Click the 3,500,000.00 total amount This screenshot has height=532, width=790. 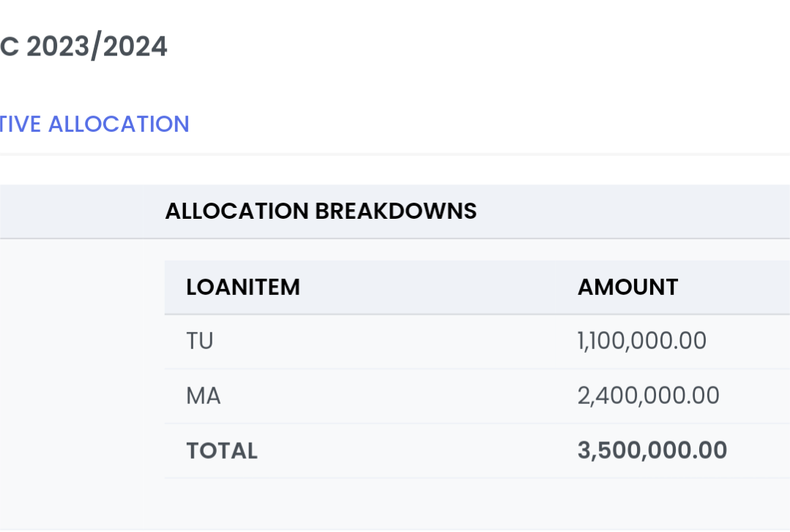(652, 451)
